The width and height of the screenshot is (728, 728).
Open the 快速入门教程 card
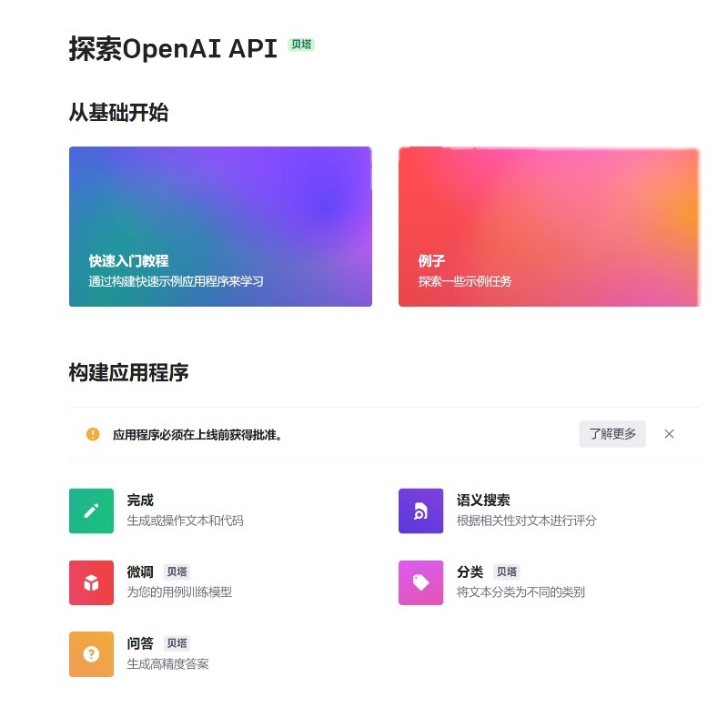(x=220, y=227)
